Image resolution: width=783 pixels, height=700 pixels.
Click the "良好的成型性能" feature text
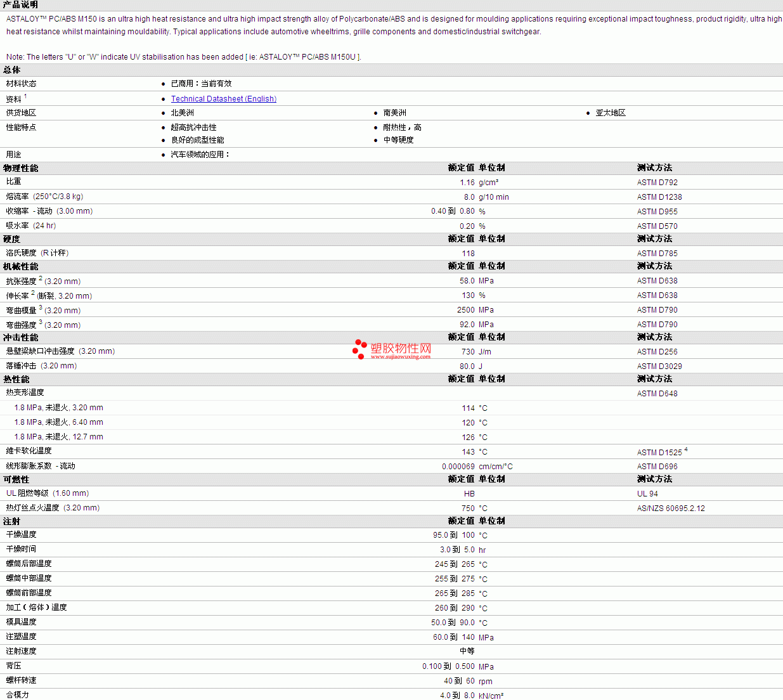(x=198, y=140)
